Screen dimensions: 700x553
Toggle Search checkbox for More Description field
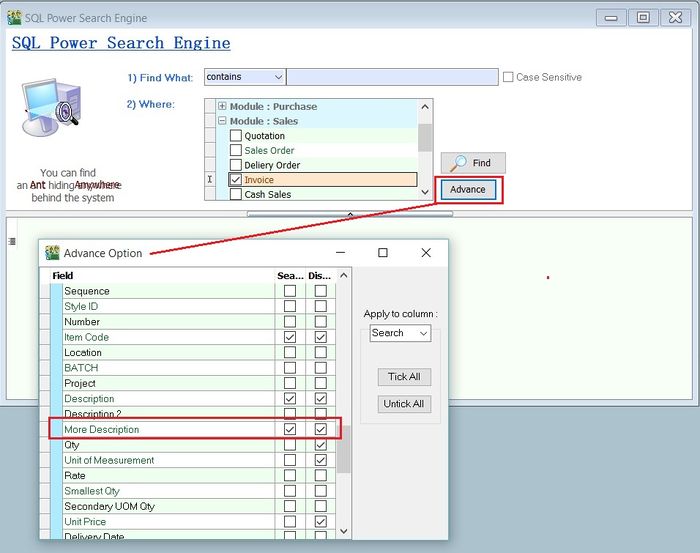tap(290, 430)
